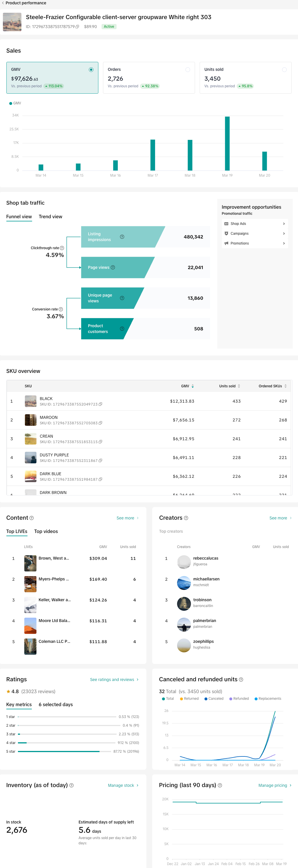Sort SKU table by Units sold

click(239, 386)
